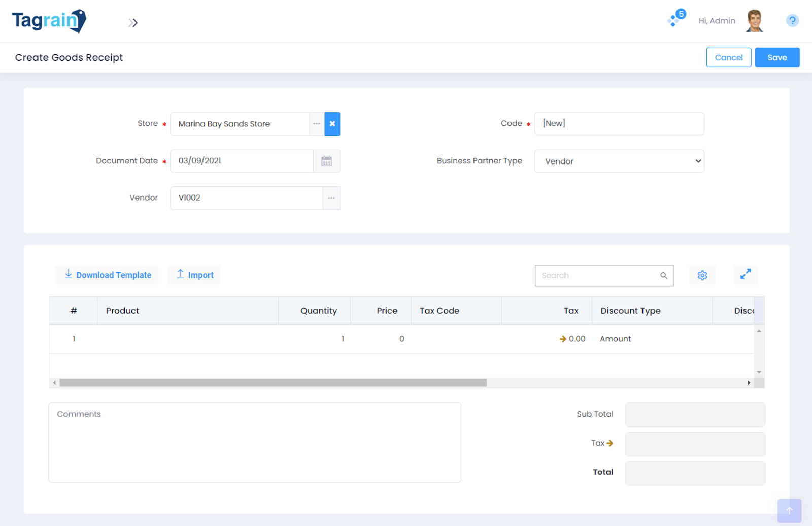812x526 pixels.
Task: Save the goods receipt
Action: (x=776, y=57)
